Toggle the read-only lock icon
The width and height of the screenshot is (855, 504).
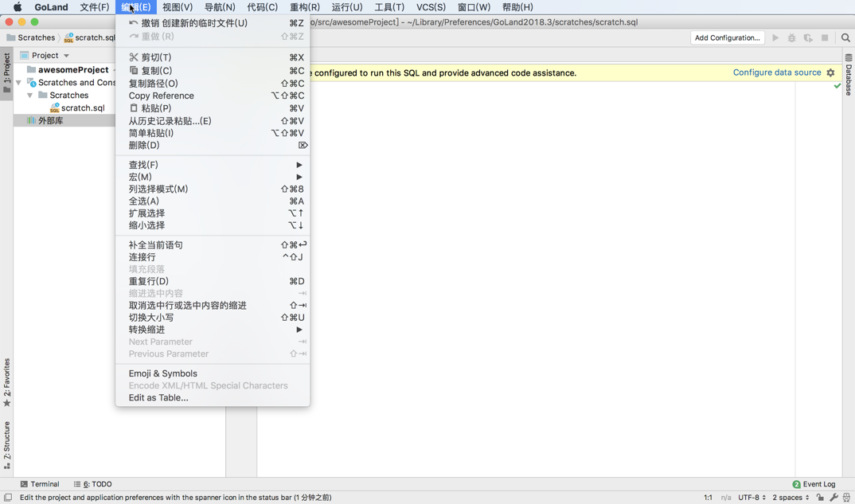[x=820, y=498]
